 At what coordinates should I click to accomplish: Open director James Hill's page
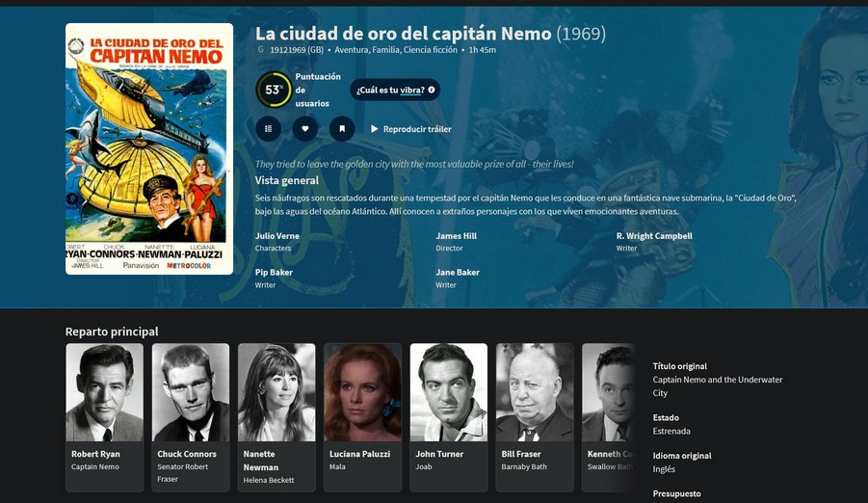pyautogui.click(x=456, y=236)
